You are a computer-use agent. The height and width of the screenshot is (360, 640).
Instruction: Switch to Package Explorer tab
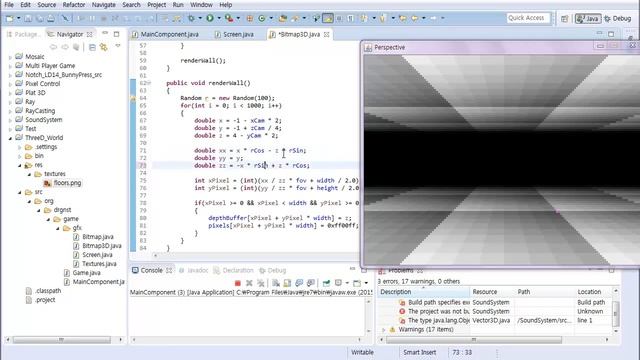[x=23, y=35]
